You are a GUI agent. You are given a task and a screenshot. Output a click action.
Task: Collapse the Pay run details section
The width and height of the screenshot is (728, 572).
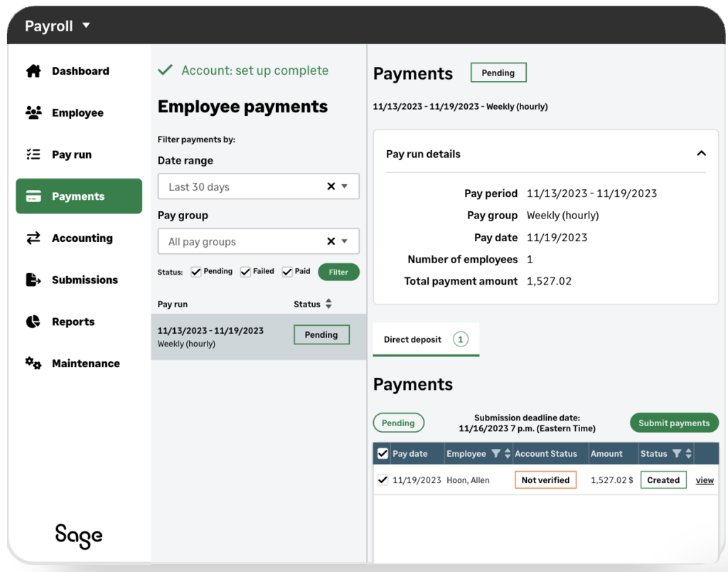tap(701, 154)
